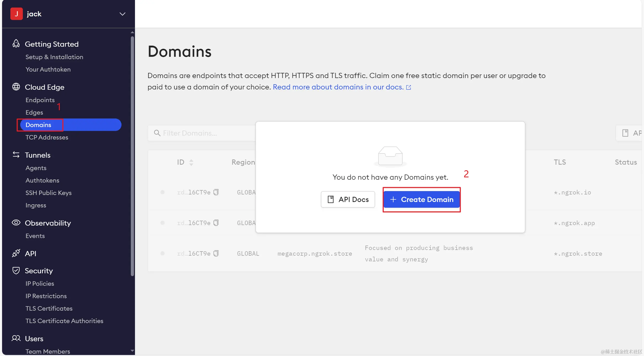Screen dimensions: 644x356
Task: Select Endpoints under Cloud Edge
Action: [x=40, y=100]
